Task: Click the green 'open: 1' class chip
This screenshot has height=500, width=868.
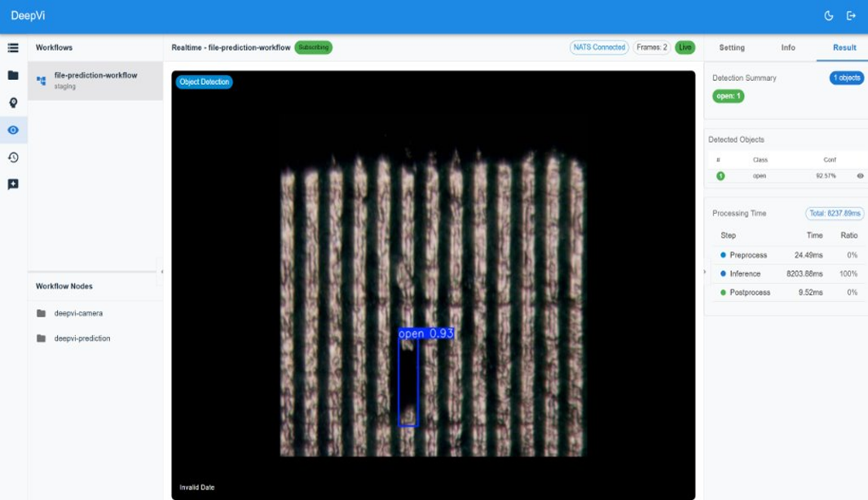Action: (728, 96)
